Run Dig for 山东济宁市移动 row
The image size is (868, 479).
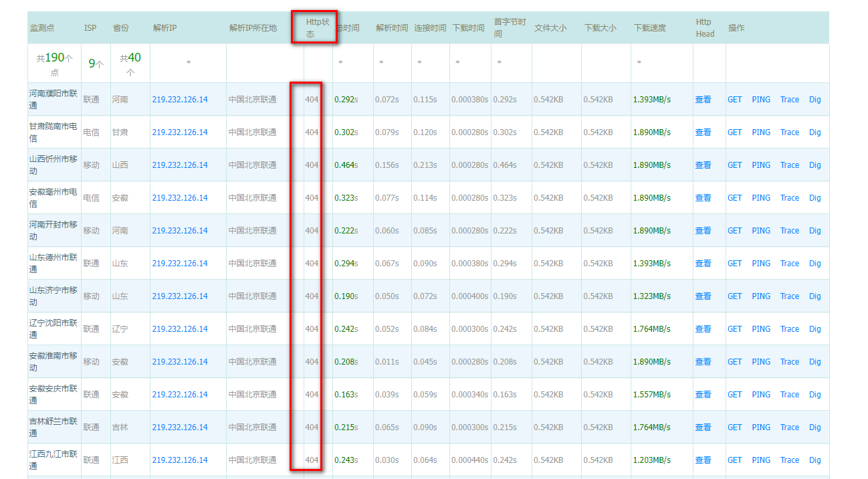(x=815, y=296)
